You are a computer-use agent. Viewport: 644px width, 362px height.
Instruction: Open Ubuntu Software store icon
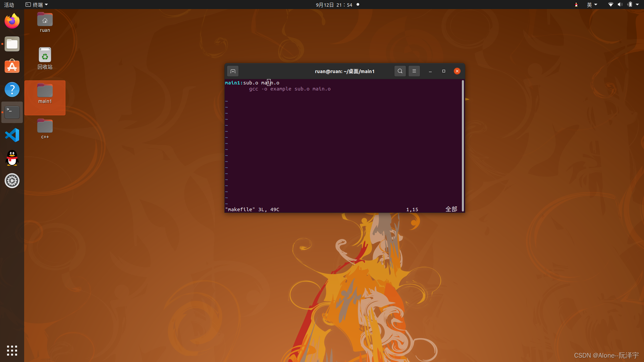(x=12, y=67)
